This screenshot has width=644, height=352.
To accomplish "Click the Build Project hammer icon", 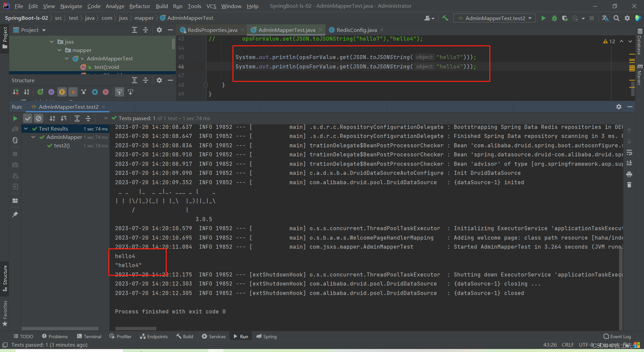I will 445,18.
